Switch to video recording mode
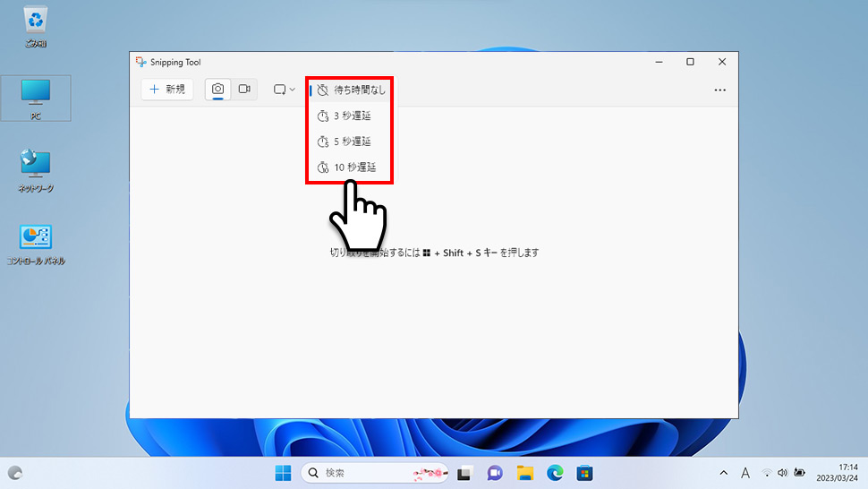Viewport: 868px width, 489px height. (244, 90)
